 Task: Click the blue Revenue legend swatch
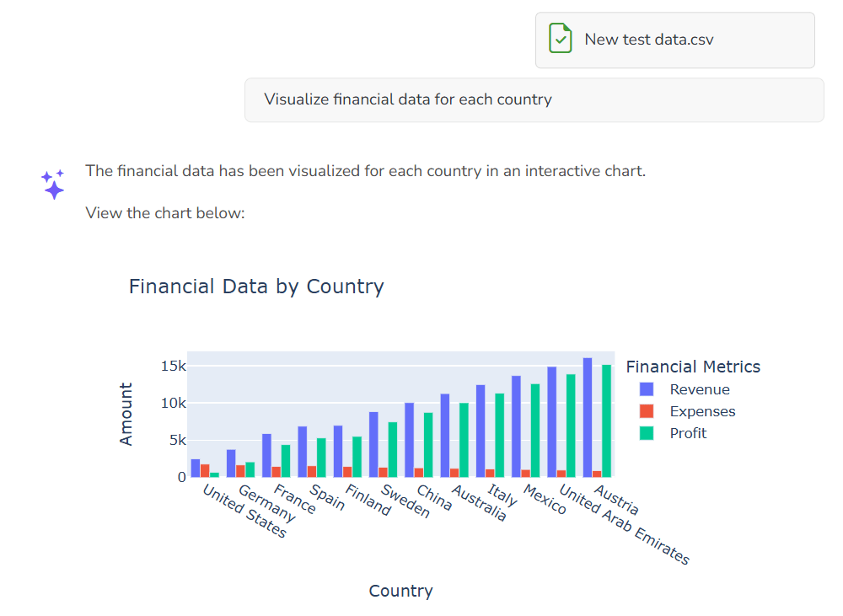tap(647, 389)
